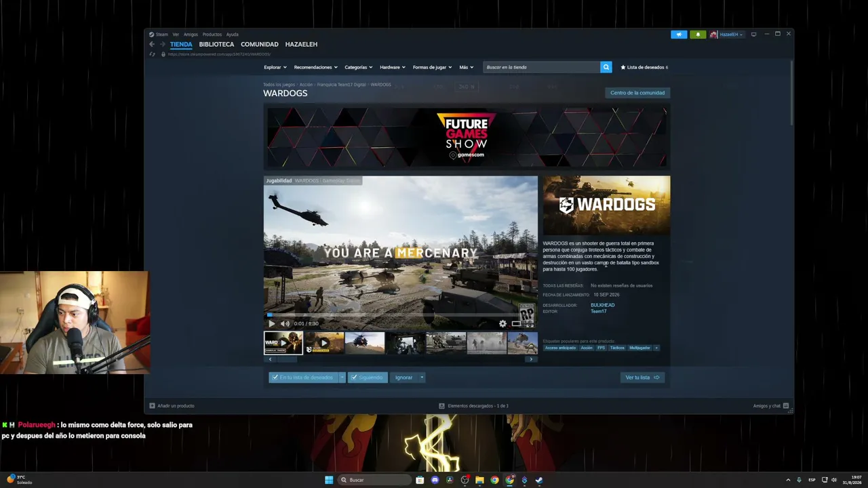Open 'Lista de deseados' wishlist link
The height and width of the screenshot is (488, 868).
[x=644, y=67]
